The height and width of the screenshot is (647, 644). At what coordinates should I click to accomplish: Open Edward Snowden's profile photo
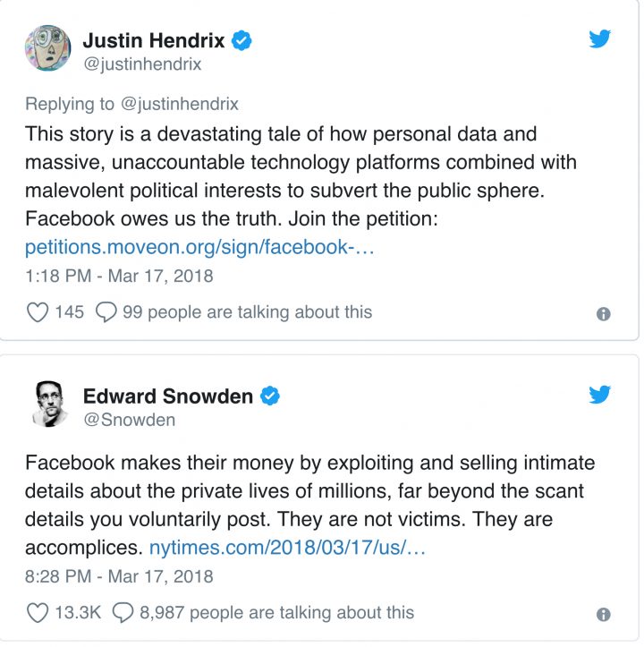coord(48,404)
